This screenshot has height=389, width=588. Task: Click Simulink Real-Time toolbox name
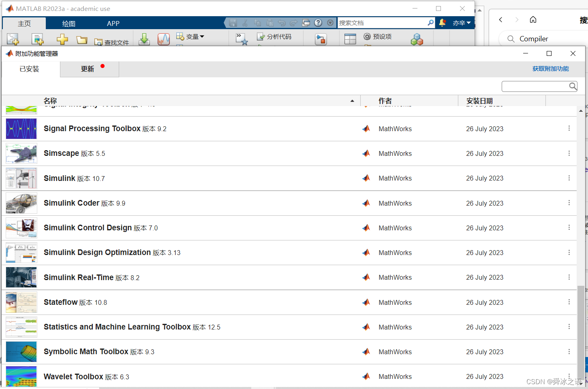point(79,277)
